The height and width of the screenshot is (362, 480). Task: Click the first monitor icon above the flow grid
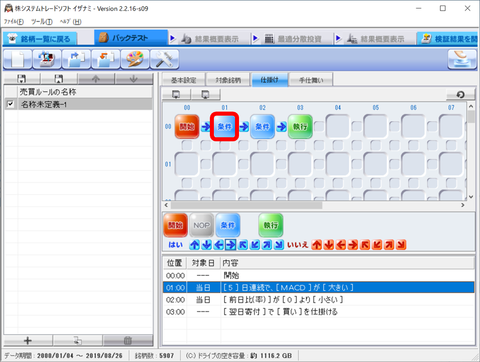click(x=176, y=95)
